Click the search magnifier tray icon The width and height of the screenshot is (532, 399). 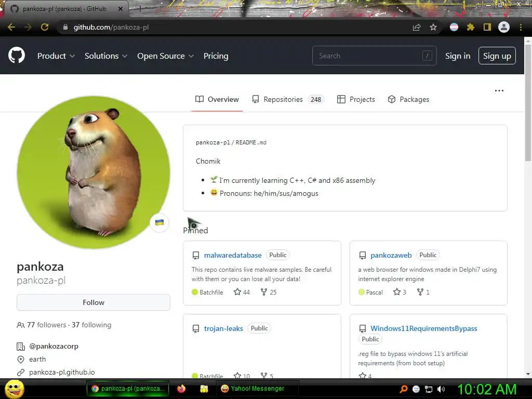404,389
